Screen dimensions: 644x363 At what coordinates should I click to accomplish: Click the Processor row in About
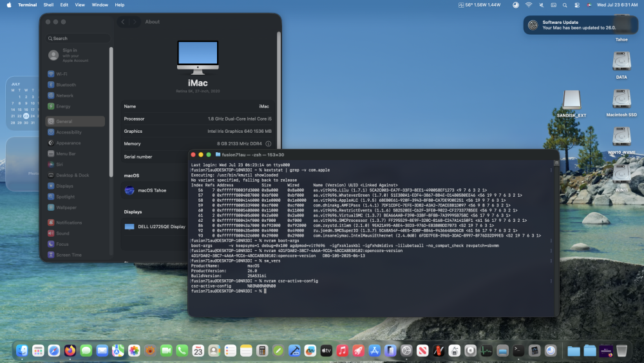click(198, 119)
